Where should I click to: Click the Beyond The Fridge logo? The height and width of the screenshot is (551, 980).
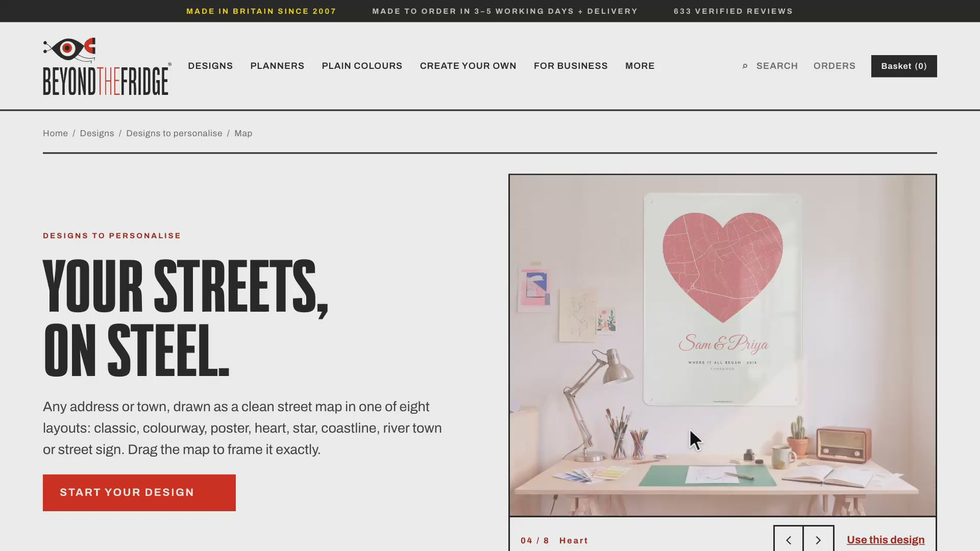(107, 66)
